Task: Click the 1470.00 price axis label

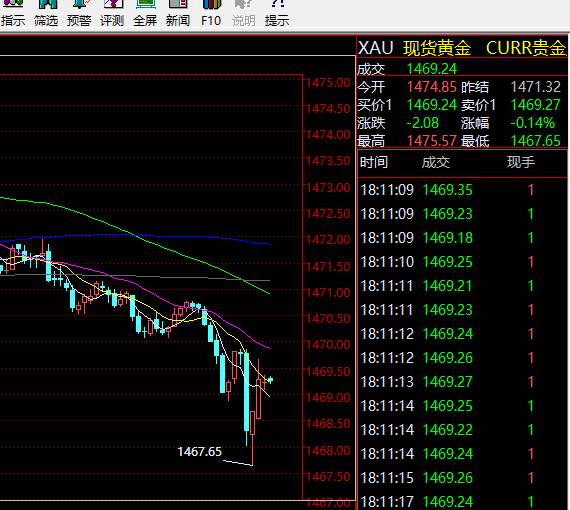Action: [x=328, y=345]
